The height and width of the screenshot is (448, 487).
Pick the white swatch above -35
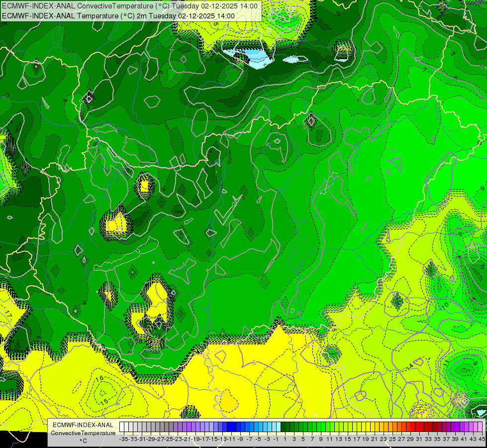tap(122, 427)
